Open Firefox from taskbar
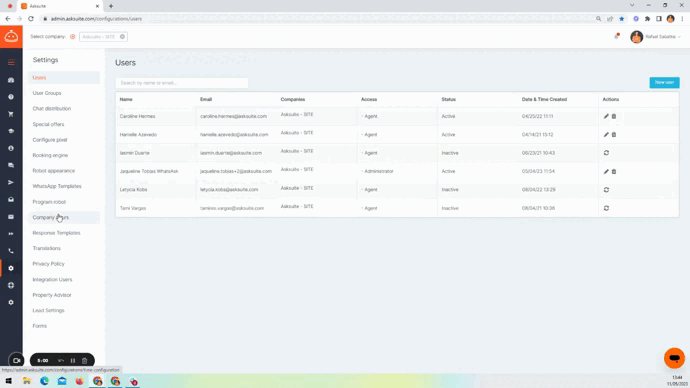Image resolution: width=690 pixels, height=388 pixels. (x=80, y=381)
